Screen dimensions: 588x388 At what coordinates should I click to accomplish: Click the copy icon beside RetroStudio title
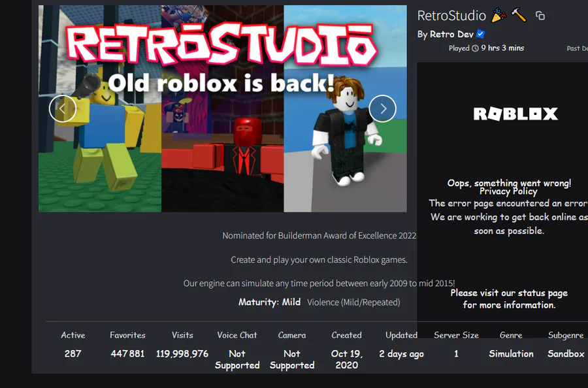click(x=540, y=16)
